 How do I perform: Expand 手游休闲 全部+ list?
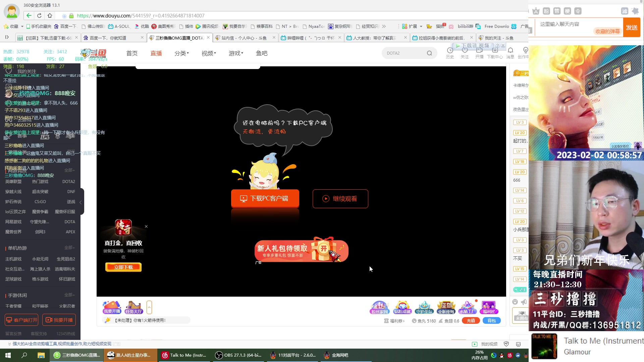point(69,295)
